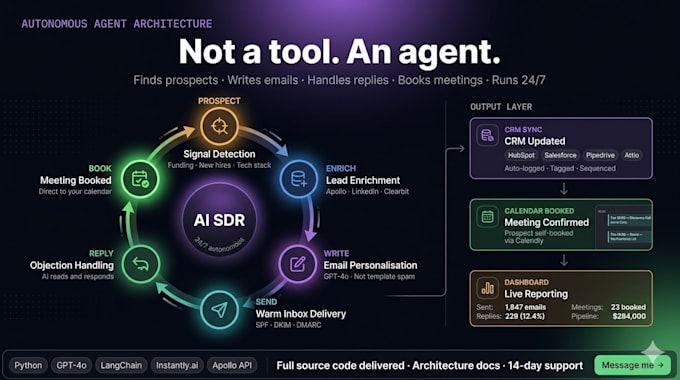Click "Funding · New hires · Tech stack" text
This screenshot has height=380, width=680.
pos(219,165)
